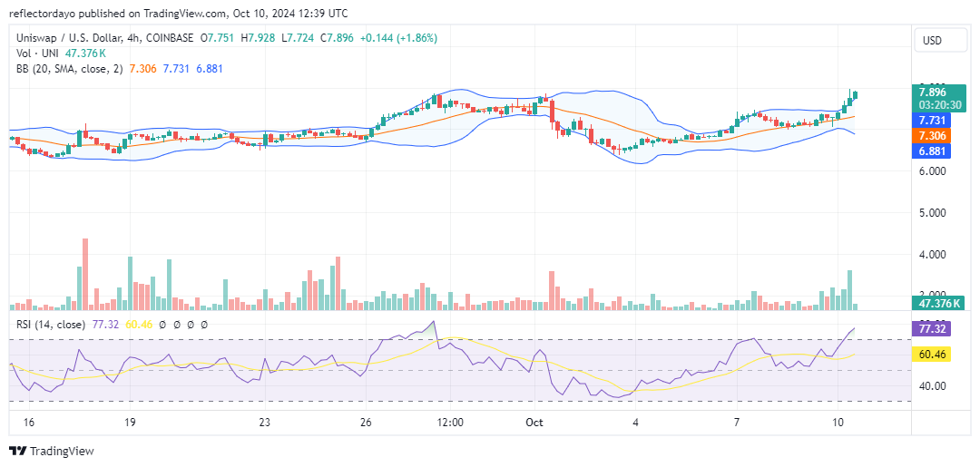Screen dimensions: 980x467
Task: Click the 4.000 price axis label
Action: click(932, 255)
